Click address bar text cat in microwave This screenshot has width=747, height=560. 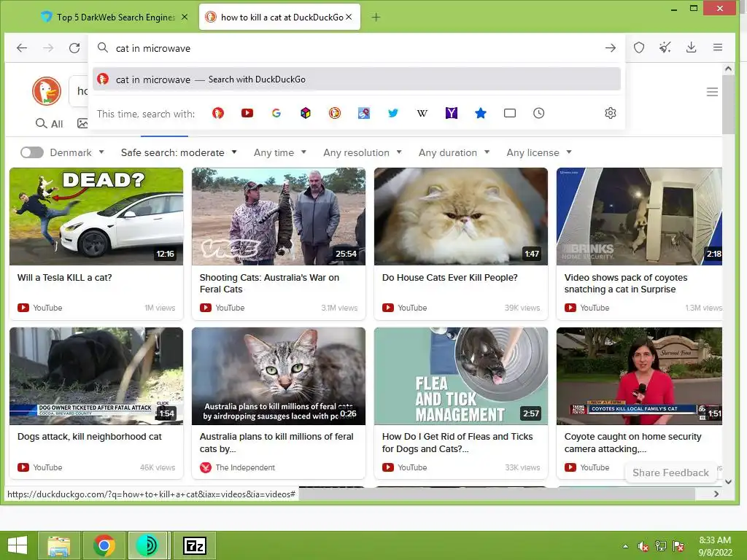[153, 48]
